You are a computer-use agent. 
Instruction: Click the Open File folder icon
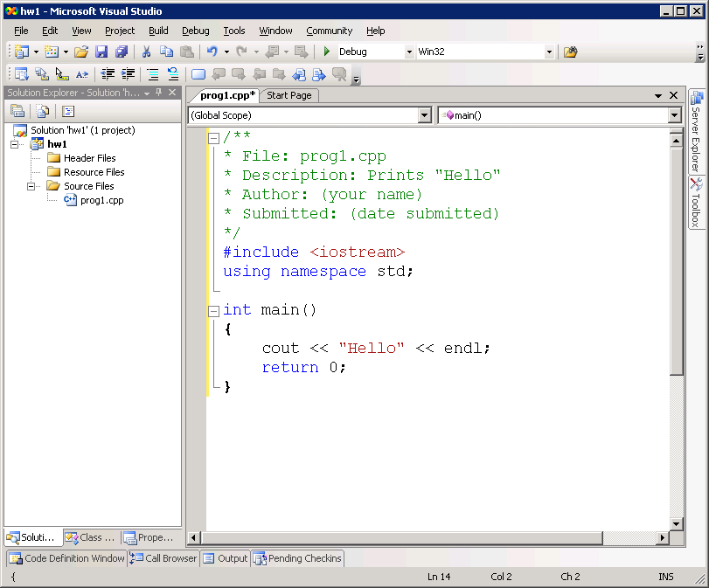tap(81, 52)
